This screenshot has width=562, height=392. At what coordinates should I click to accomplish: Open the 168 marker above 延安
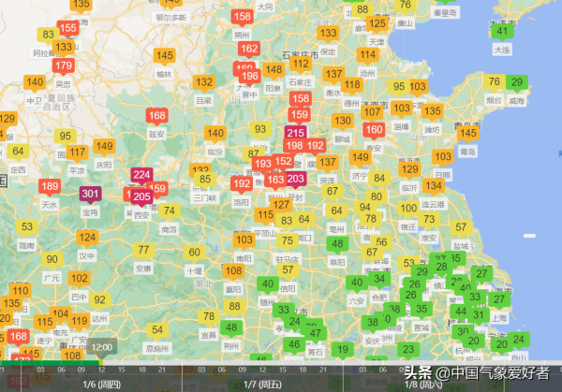(157, 116)
